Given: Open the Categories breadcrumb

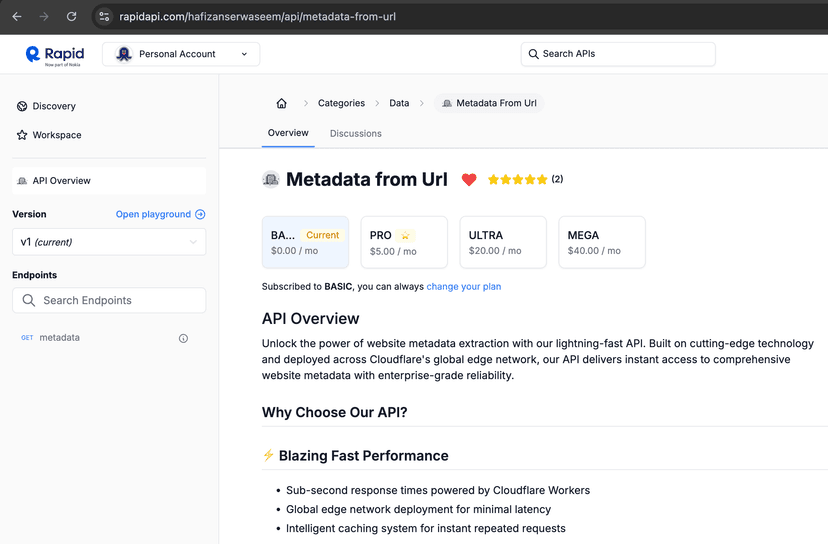Looking at the screenshot, I should (x=341, y=103).
